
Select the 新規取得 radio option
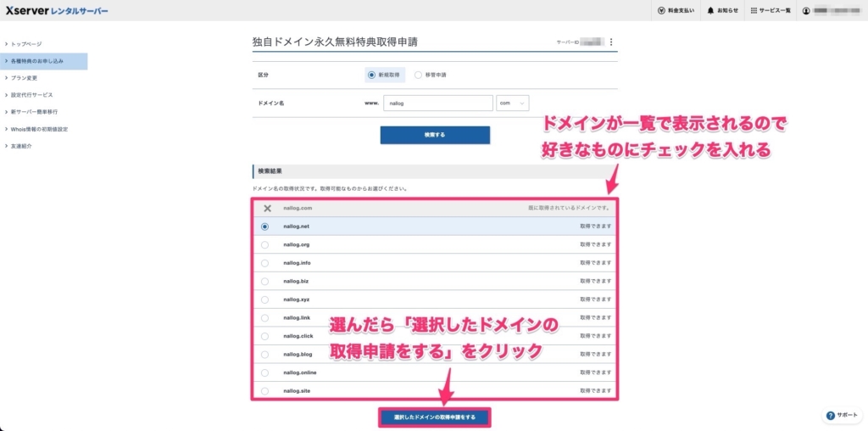tap(371, 75)
